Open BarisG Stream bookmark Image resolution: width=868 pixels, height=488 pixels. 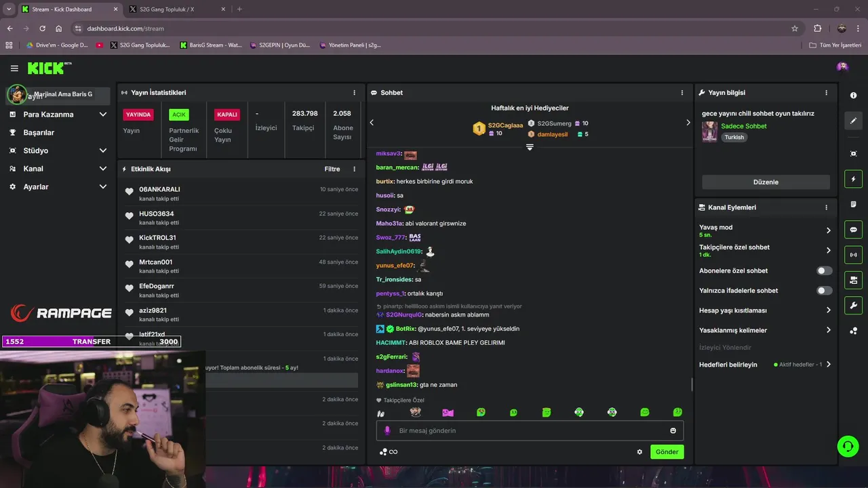coord(211,45)
